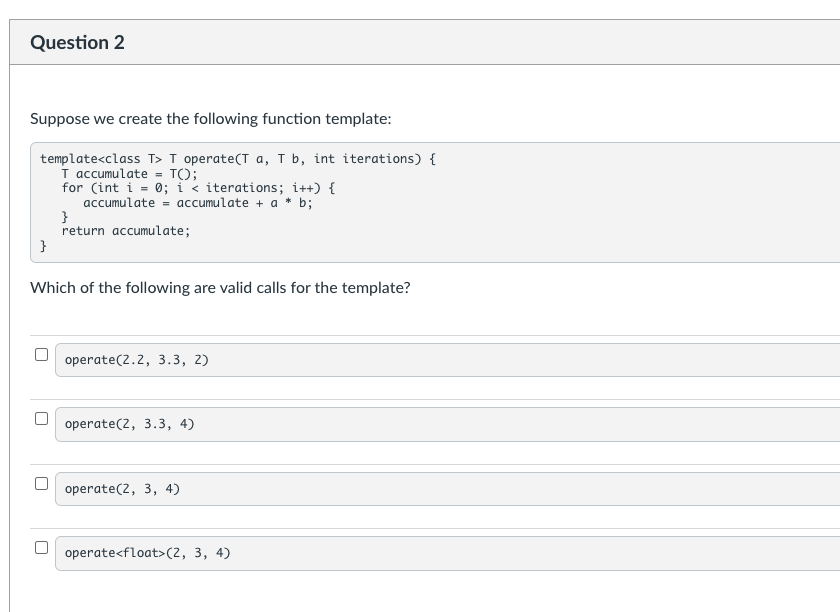Image resolution: width=840 pixels, height=612 pixels.
Task: Click the operate(2, 3.3, 4) answer text
Action: [x=129, y=424]
